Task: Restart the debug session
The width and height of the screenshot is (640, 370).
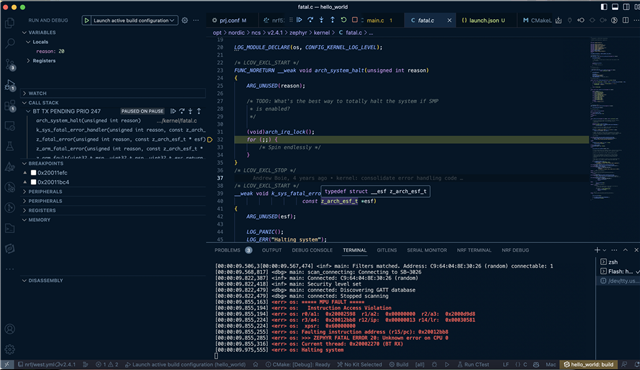Action: [x=343, y=20]
